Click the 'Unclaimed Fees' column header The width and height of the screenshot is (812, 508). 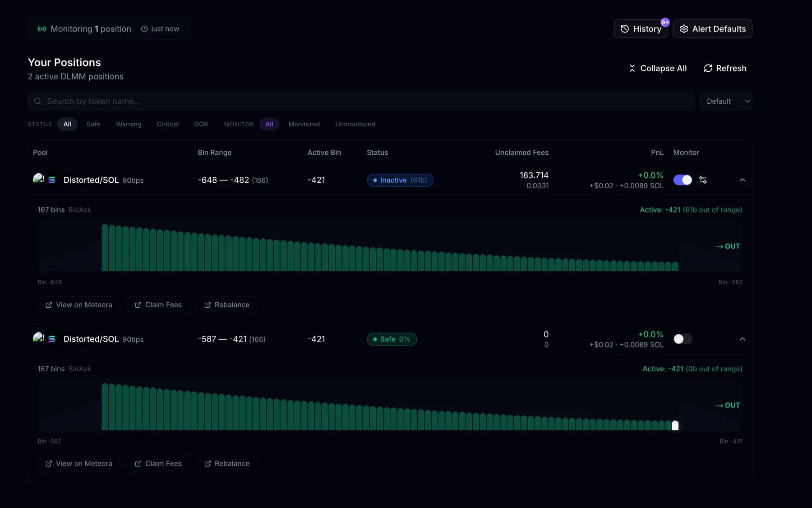tap(522, 152)
